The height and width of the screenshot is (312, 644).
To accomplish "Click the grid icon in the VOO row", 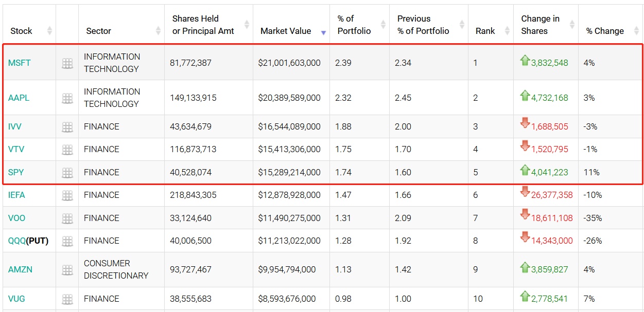I will coord(67,218).
